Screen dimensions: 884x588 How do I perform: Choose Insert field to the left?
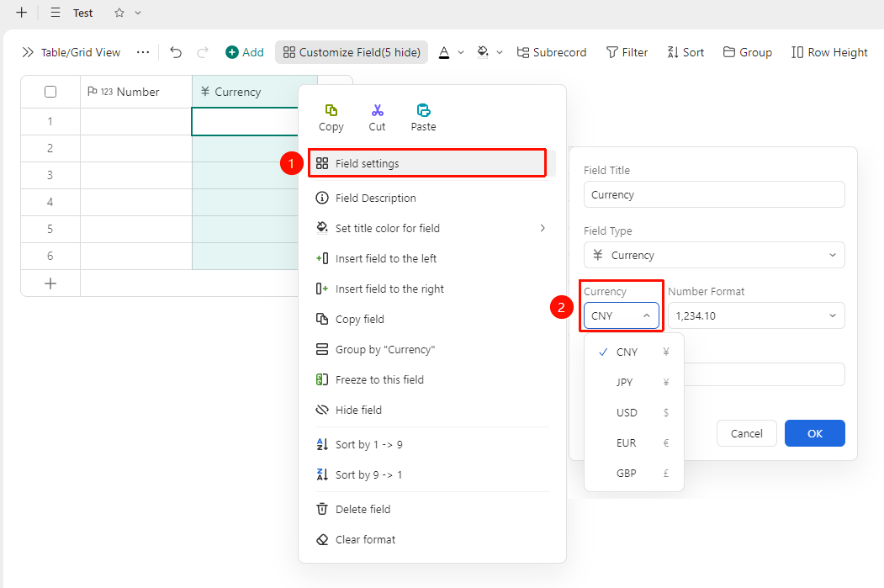pyautogui.click(x=431, y=259)
